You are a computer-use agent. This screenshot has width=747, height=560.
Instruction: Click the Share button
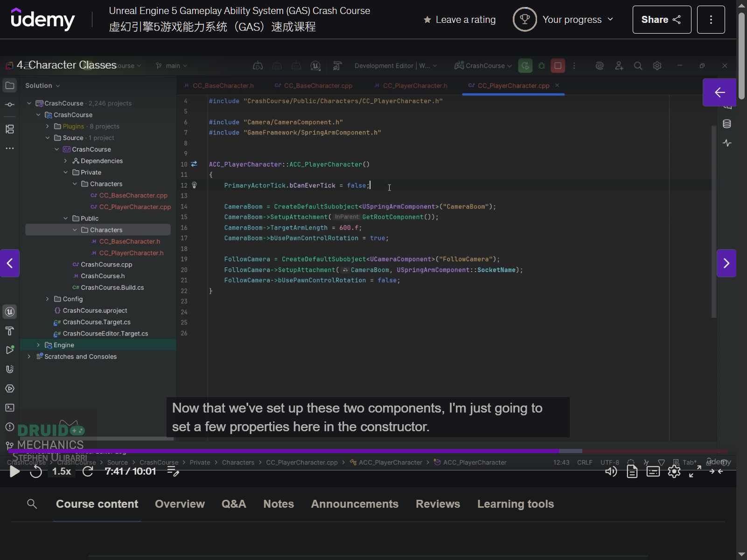[x=662, y=20]
